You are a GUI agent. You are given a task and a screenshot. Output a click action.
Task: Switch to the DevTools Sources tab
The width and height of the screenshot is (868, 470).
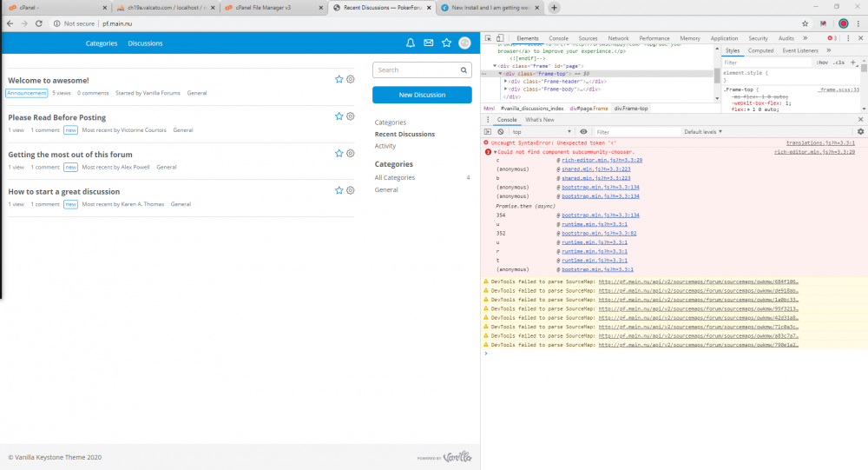(588, 38)
